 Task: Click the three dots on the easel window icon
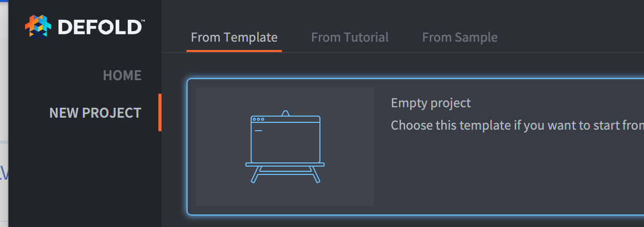[x=257, y=119]
